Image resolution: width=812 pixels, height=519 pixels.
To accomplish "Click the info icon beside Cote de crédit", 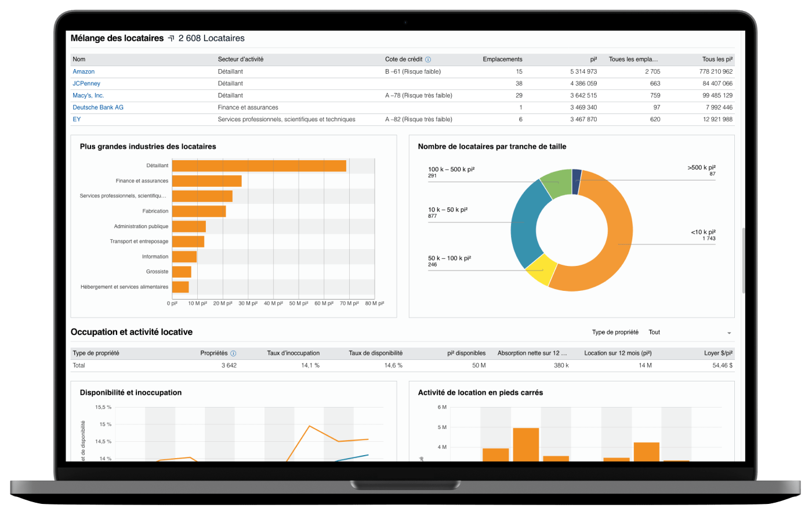I will point(428,59).
